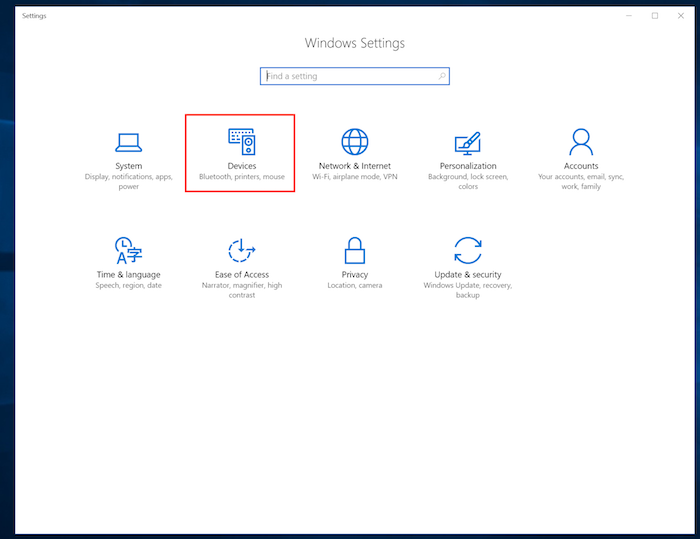
Task: Open the System laptop icon
Action: [x=129, y=142]
